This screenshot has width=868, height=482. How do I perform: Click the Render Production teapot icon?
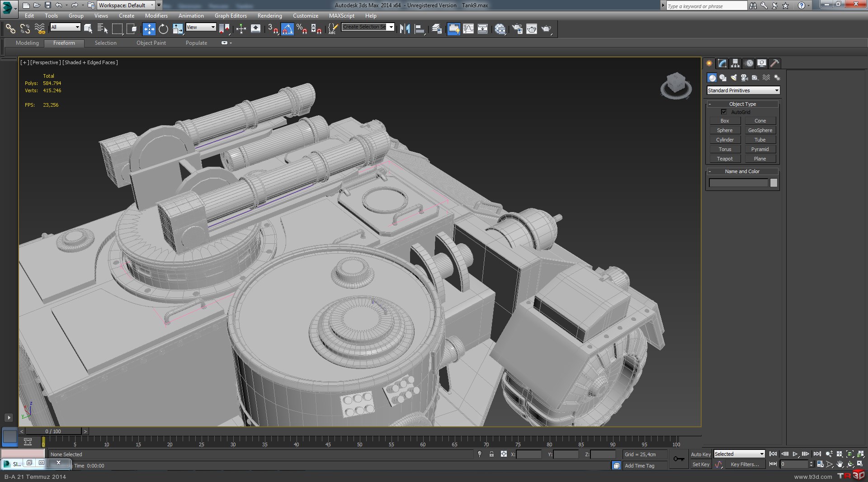[547, 29]
